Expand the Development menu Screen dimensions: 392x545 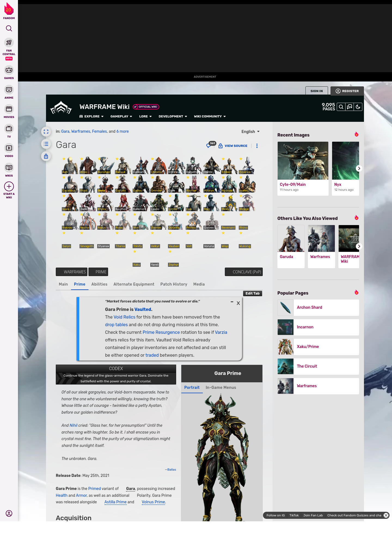pyautogui.click(x=173, y=116)
